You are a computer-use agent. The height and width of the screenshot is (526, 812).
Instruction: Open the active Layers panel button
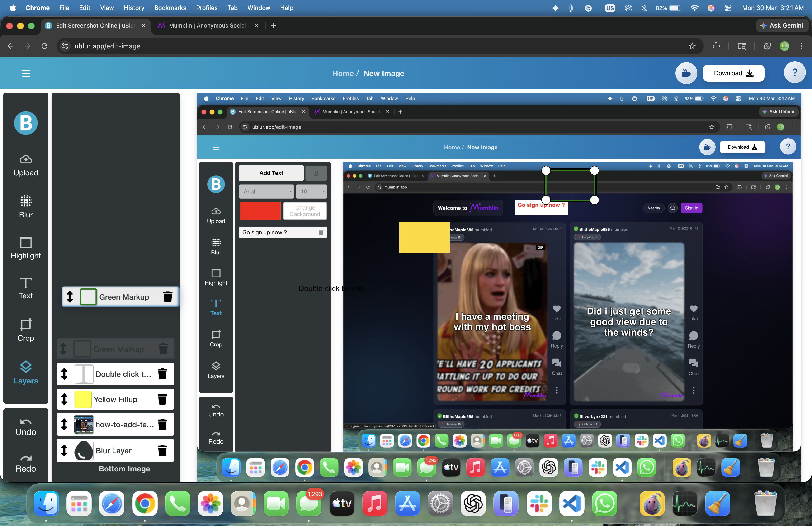(x=26, y=373)
